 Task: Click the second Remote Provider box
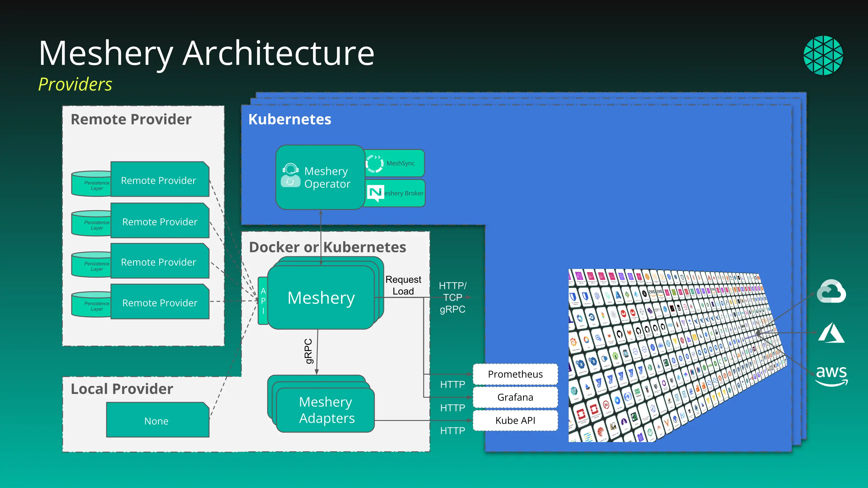coord(160,222)
